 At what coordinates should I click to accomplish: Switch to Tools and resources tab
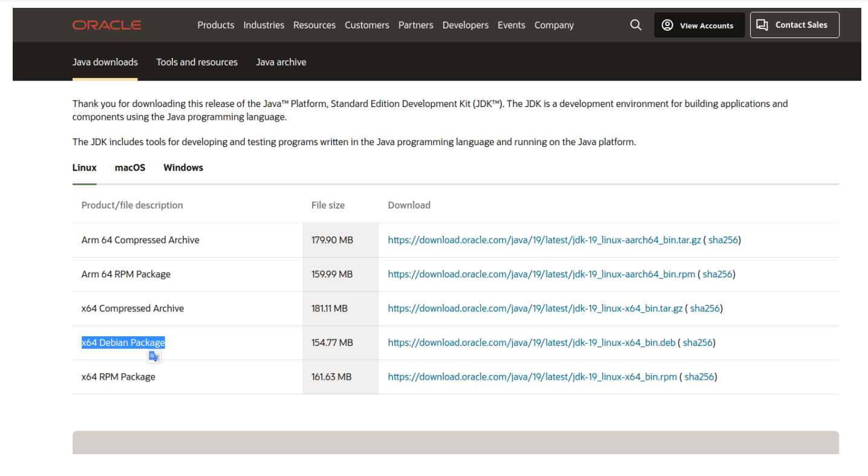click(x=197, y=62)
